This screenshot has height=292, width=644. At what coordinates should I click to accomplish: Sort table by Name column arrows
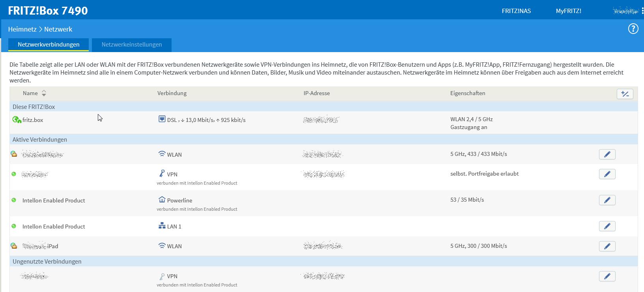pos(44,93)
